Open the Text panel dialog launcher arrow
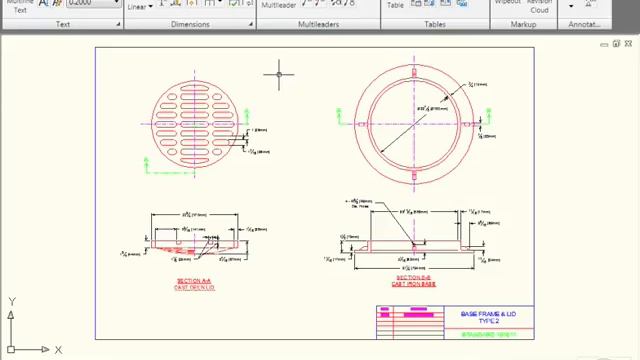Screen dimensions: 640x360 (x=118, y=24)
